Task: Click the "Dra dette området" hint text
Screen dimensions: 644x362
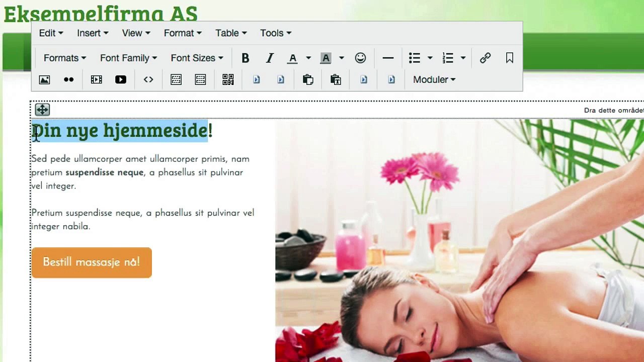Action: coord(614,110)
